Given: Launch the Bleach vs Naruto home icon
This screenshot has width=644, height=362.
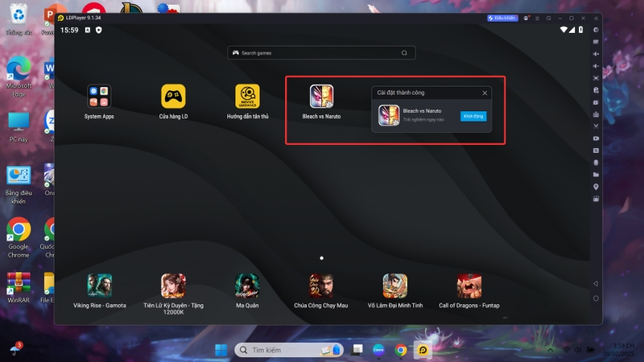Looking at the screenshot, I should click(321, 97).
